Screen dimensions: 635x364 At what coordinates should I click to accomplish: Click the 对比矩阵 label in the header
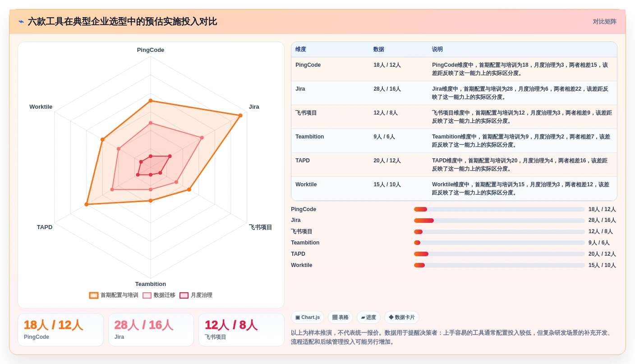[605, 22]
